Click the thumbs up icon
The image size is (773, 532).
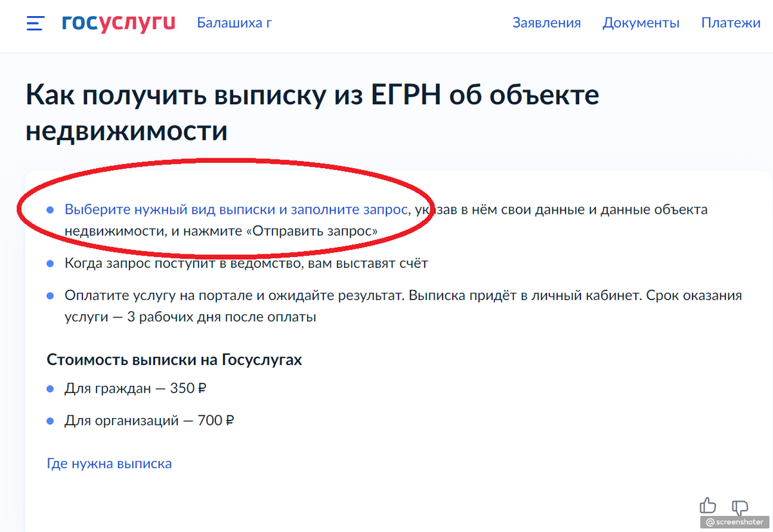point(708,506)
